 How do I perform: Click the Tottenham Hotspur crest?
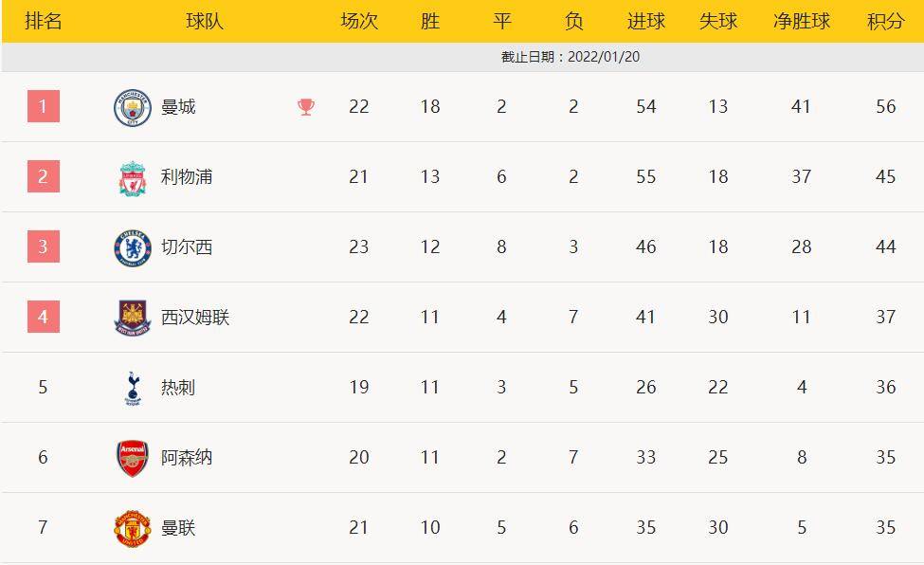click(x=133, y=388)
